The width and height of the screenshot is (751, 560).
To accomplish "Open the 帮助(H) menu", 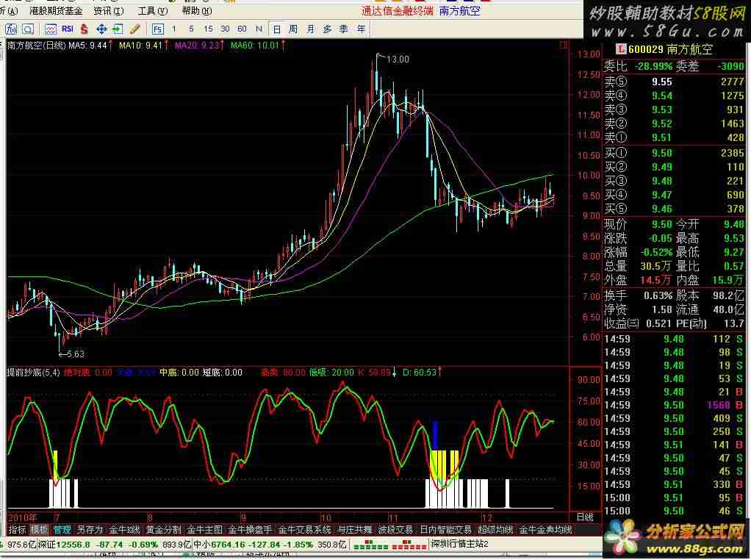I will coord(197,10).
